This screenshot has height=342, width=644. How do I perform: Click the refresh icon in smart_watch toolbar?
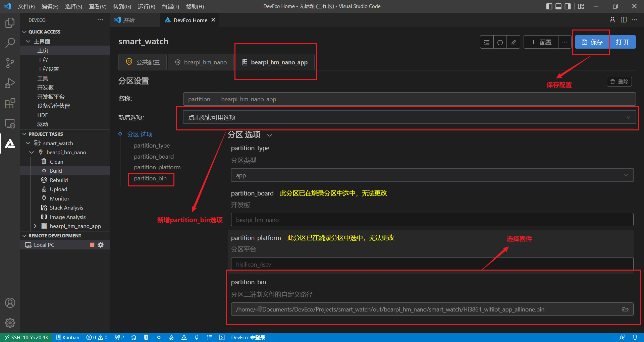(500, 42)
